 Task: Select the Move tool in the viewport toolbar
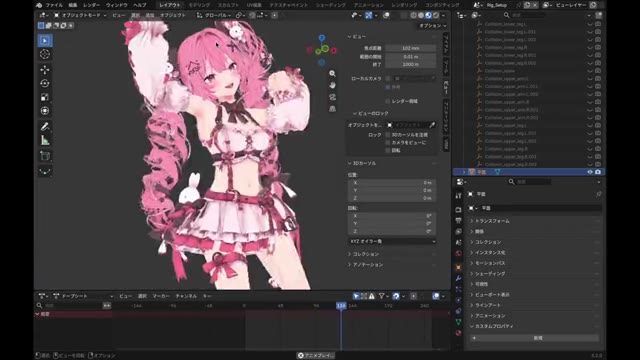click(45, 70)
